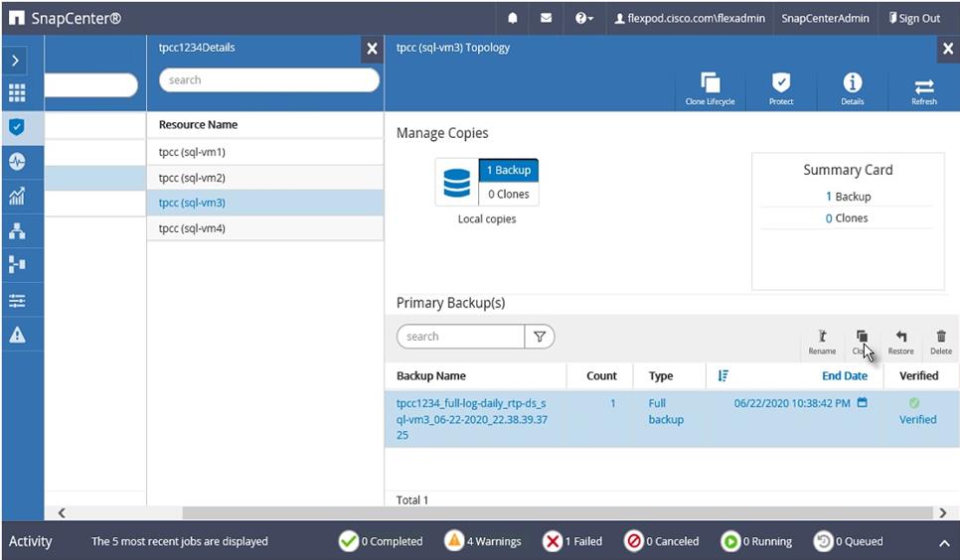Viewport: 960px width, 560px height.
Task: Open Resources shield icon in sidebar
Action: 17,127
